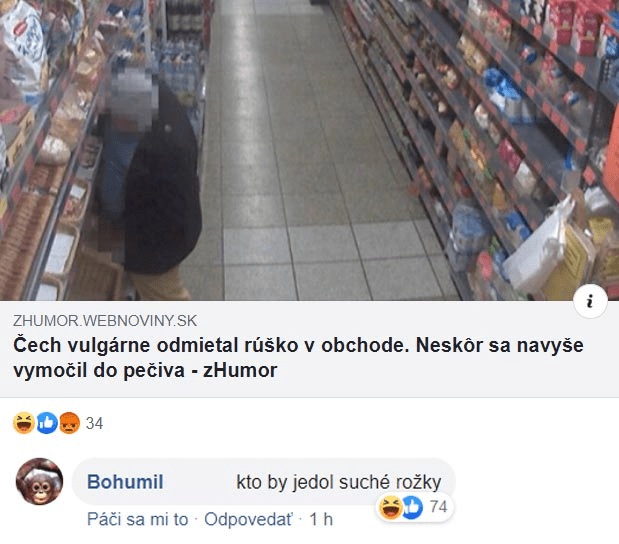Click the store shelves on right of image
619x544 pixels.
pos(493,138)
